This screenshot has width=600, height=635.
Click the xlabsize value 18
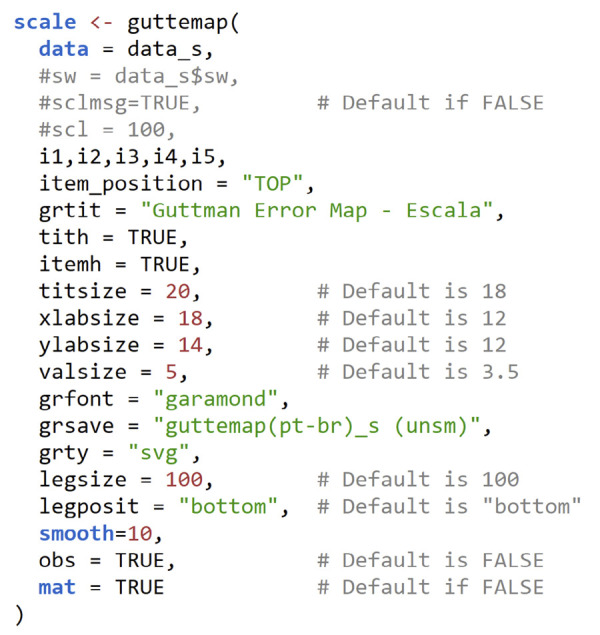click(190, 318)
